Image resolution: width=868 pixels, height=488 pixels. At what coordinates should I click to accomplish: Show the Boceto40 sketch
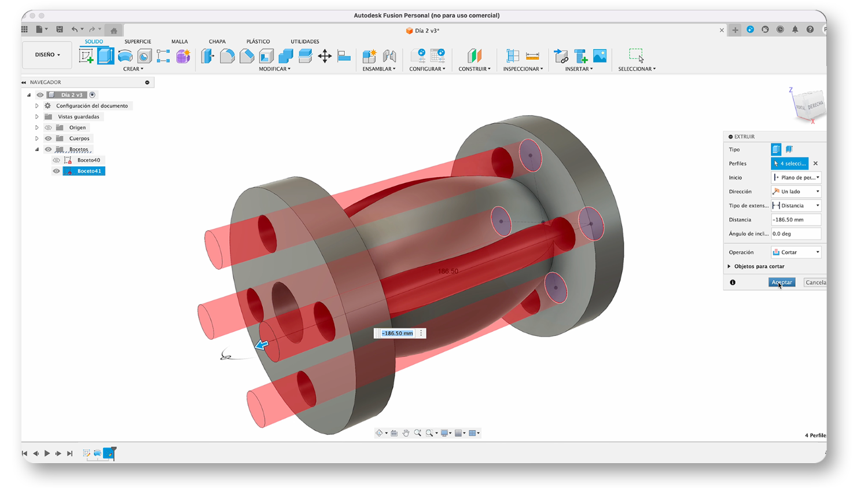tap(56, 160)
